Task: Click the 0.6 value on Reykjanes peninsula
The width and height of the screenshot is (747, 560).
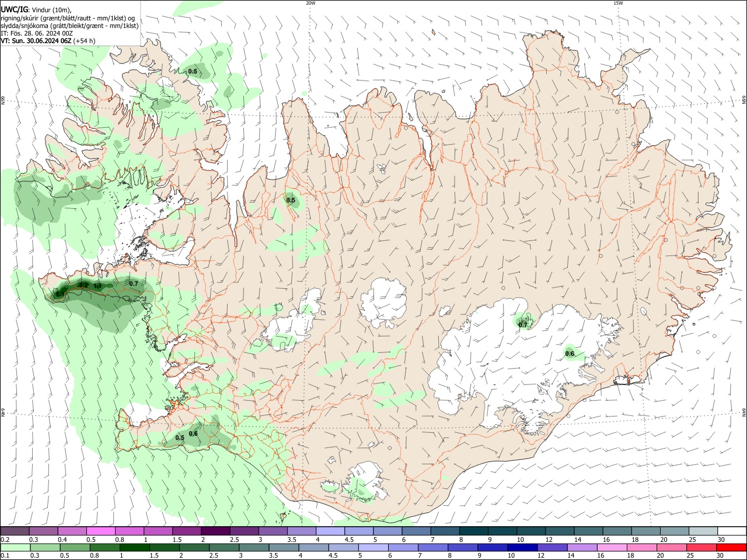Action: click(193, 433)
